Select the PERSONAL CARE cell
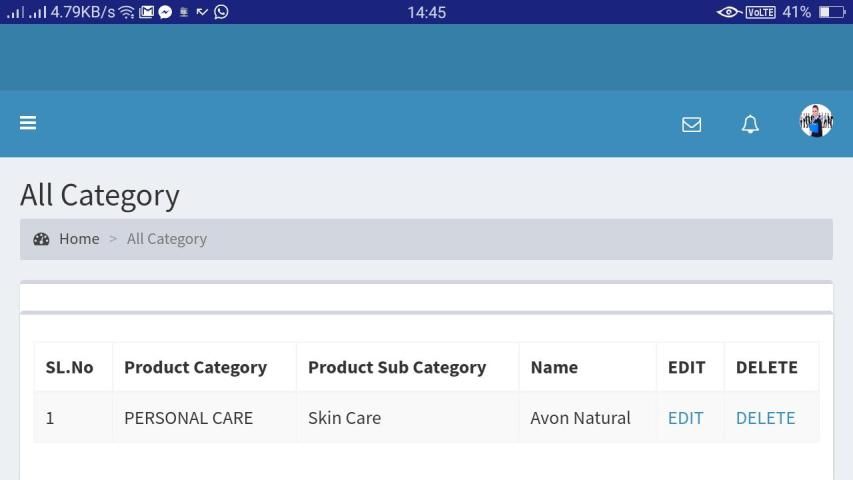 click(188, 418)
